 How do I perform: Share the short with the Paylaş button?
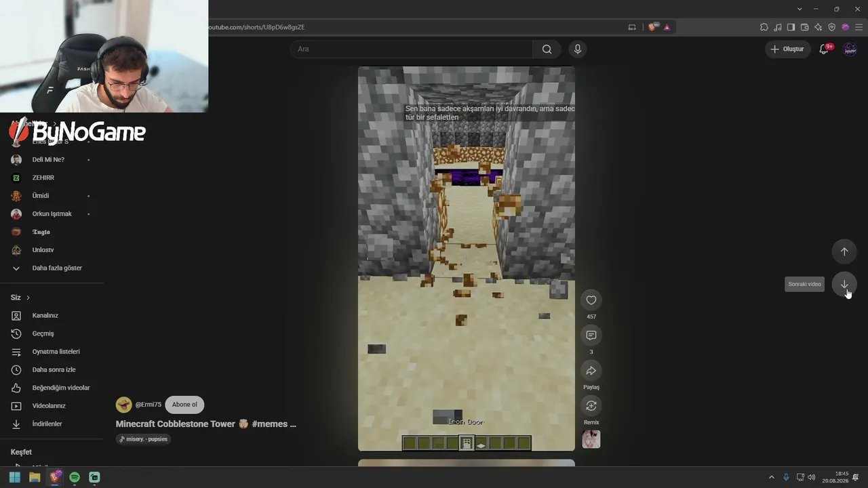pyautogui.click(x=591, y=371)
